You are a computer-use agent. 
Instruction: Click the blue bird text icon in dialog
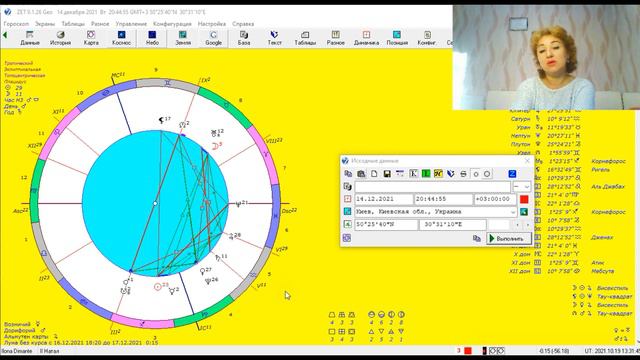pyautogui.click(x=451, y=174)
